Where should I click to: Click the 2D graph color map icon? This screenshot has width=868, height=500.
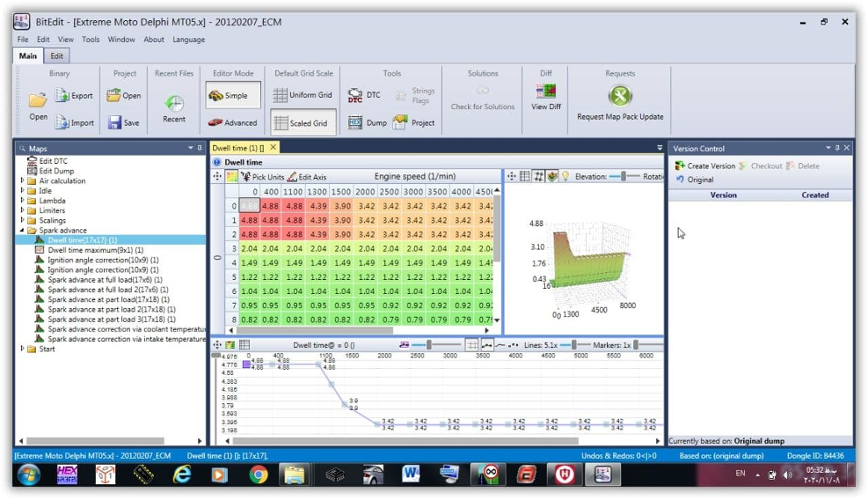[x=230, y=345]
